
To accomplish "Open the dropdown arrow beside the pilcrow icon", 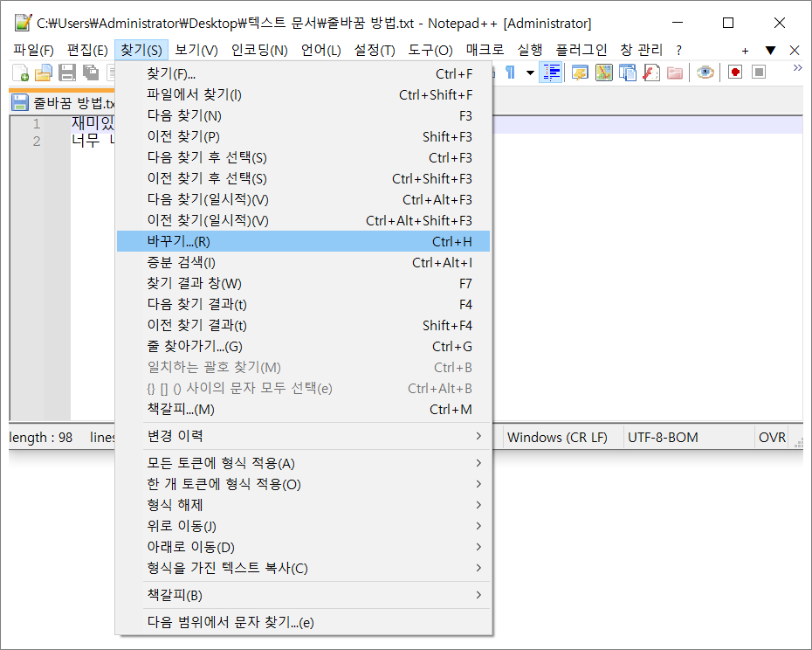I will [530, 73].
